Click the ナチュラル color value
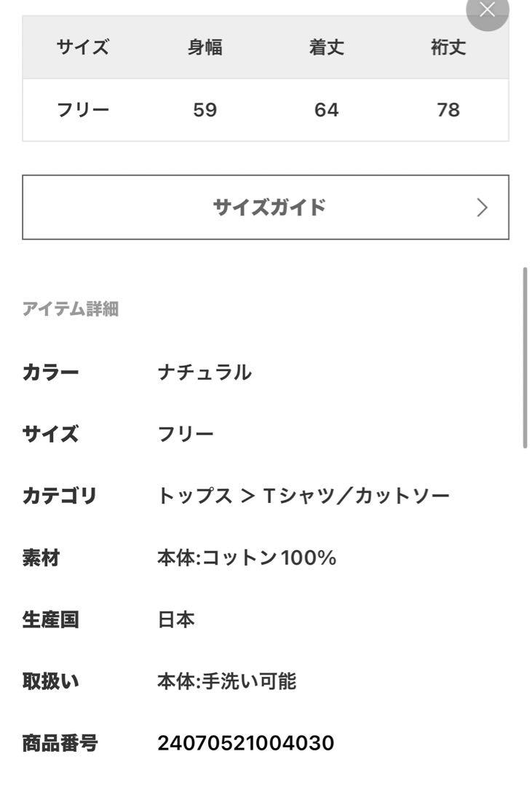 tap(205, 373)
